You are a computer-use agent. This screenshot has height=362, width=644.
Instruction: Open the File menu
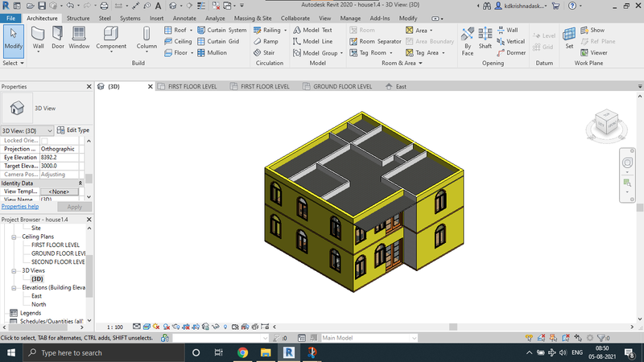(11, 19)
